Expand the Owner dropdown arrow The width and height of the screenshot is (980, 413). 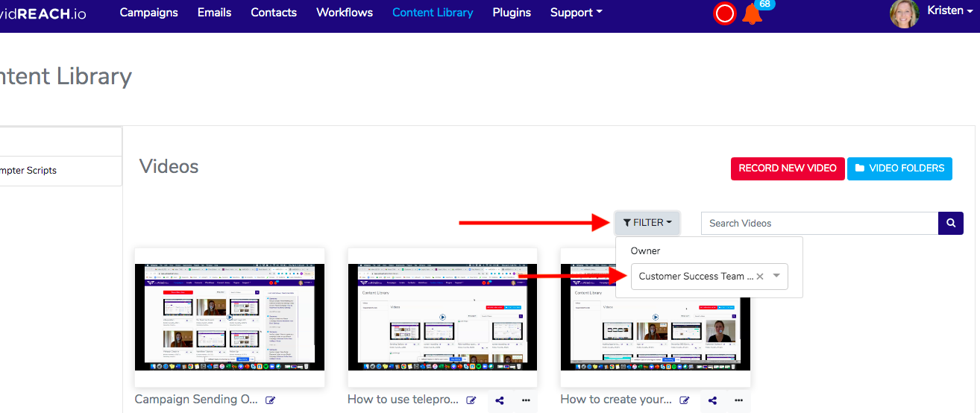pyautogui.click(x=776, y=276)
